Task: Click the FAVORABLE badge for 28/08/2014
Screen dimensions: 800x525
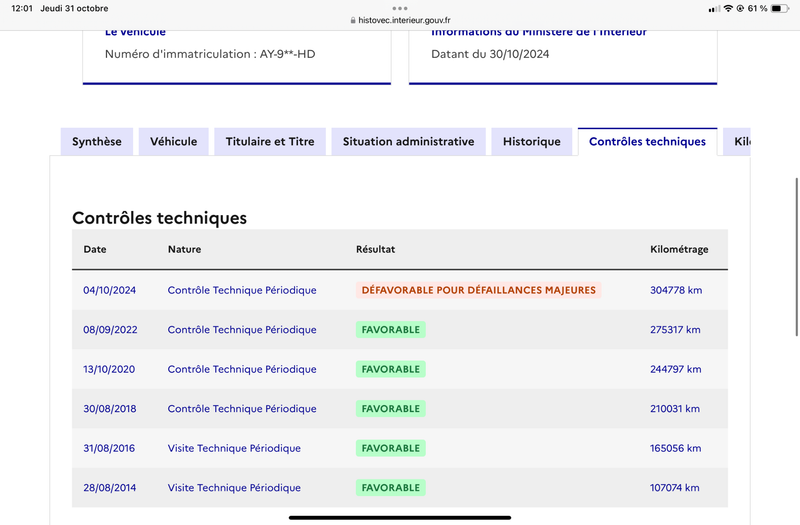Action: [x=391, y=488]
